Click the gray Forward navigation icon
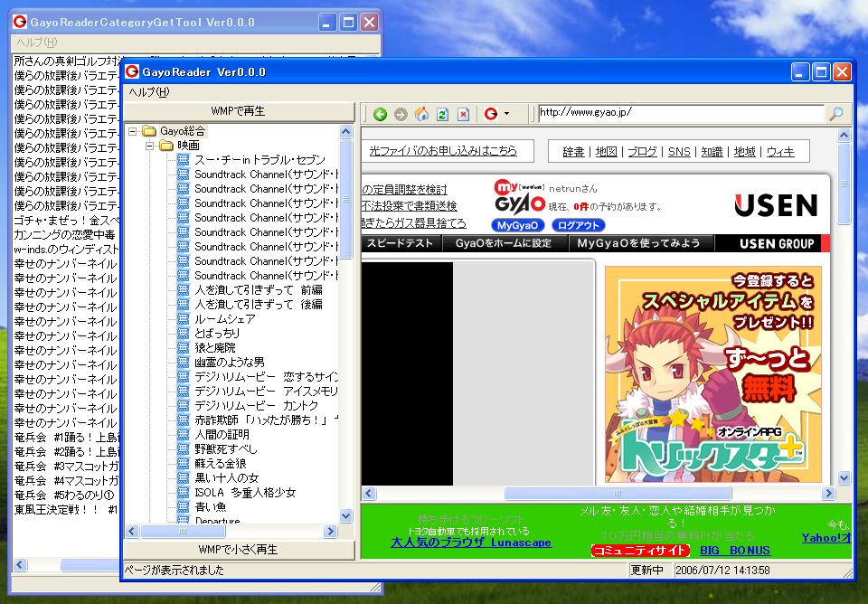 (401, 114)
